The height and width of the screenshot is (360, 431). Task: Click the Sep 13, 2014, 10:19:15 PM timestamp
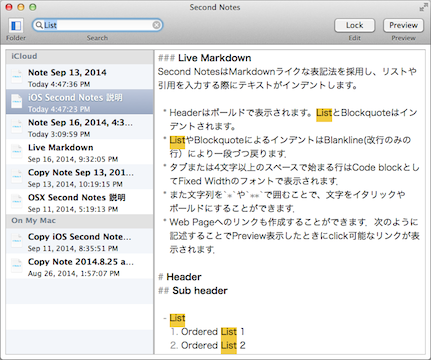click(75, 184)
